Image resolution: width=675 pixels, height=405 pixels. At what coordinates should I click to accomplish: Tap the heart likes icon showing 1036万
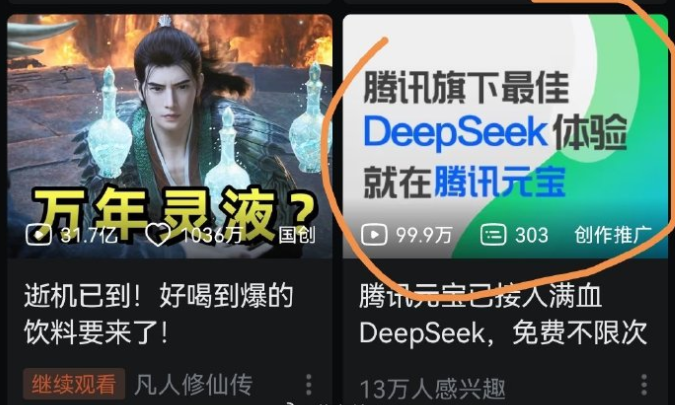(158, 235)
